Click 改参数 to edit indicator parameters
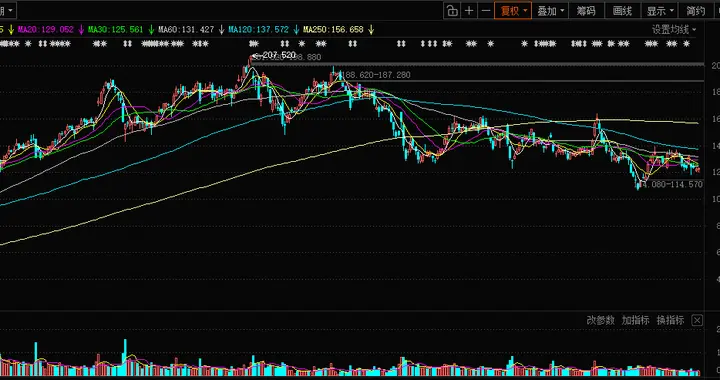This screenshot has height=380, width=720. (601, 320)
